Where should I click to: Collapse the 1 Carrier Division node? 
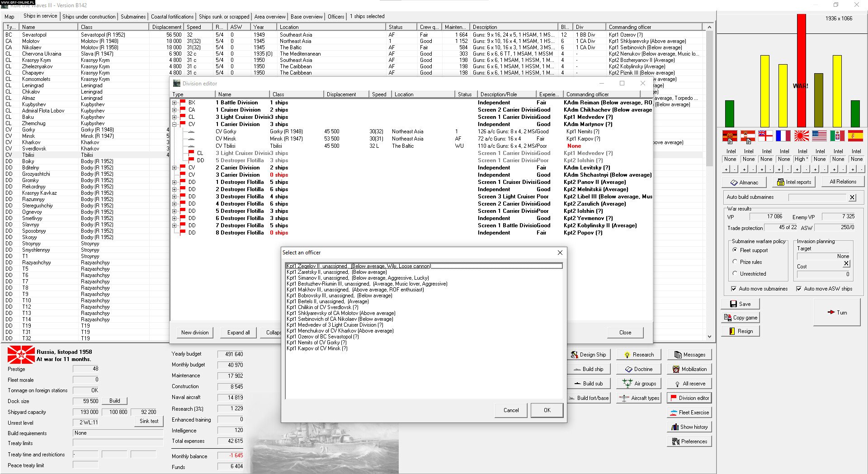pos(175,124)
